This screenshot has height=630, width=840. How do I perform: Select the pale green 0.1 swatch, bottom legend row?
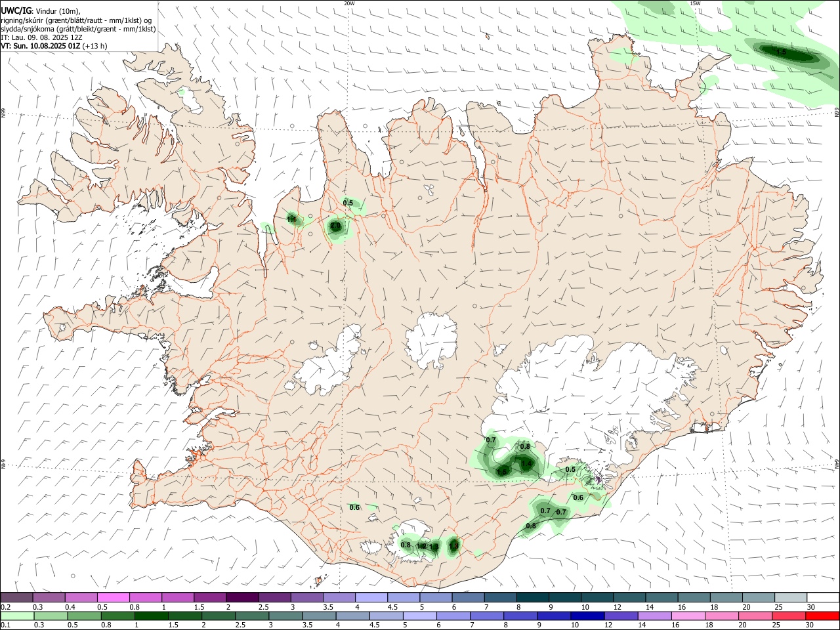pos(17,616)
